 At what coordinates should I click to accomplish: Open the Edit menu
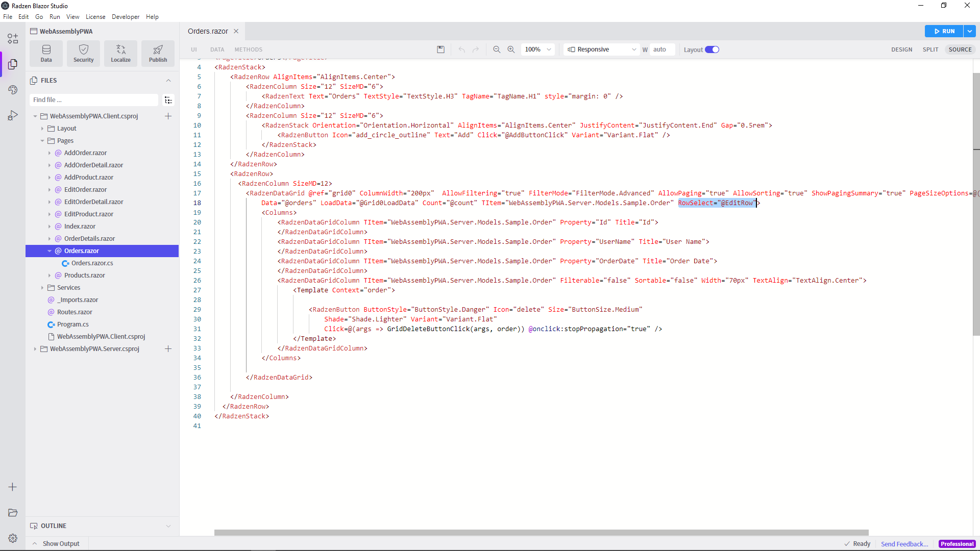[x=23, y=17]
